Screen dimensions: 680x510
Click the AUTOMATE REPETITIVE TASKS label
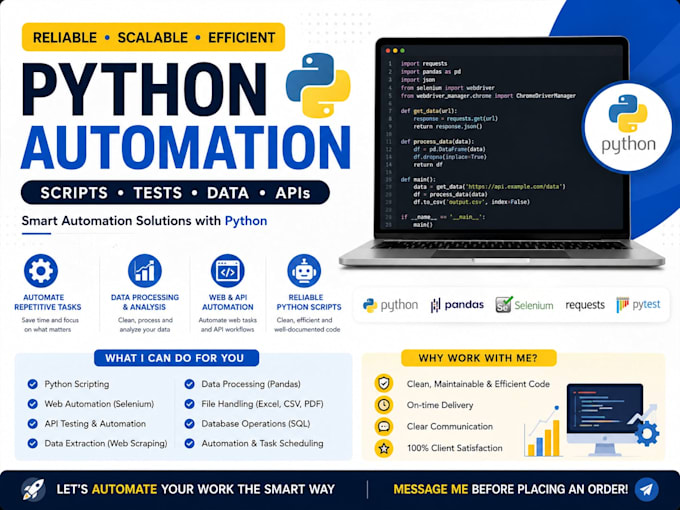47,302
